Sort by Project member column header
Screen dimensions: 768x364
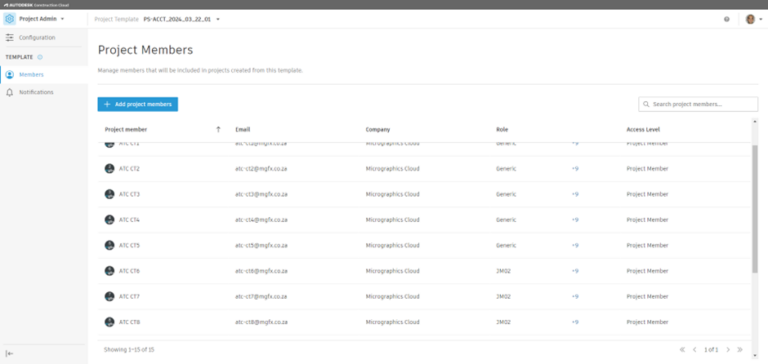tap(126, 130)
